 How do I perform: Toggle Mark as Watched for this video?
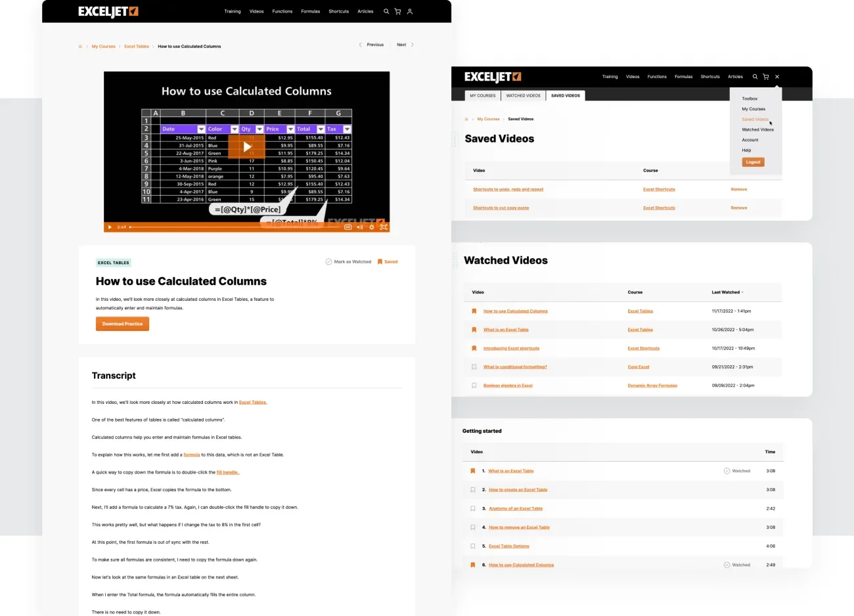[348, 261]
